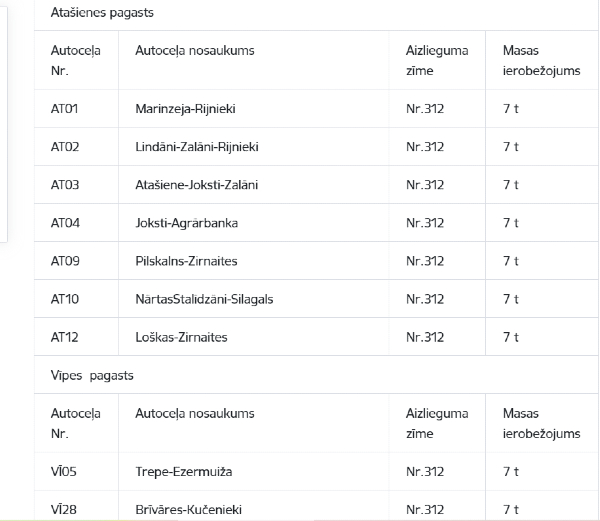Image resolution: width=600 pixels, height=521 pixels.
Task: Click the Aizlieguma zīme header under Vīpes
Action: coord(437,423)
